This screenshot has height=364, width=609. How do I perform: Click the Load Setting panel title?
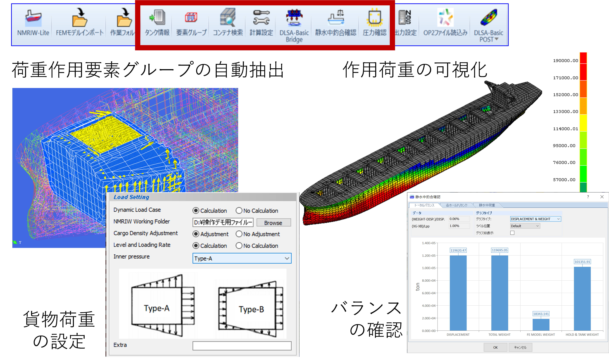coord(131,197)
